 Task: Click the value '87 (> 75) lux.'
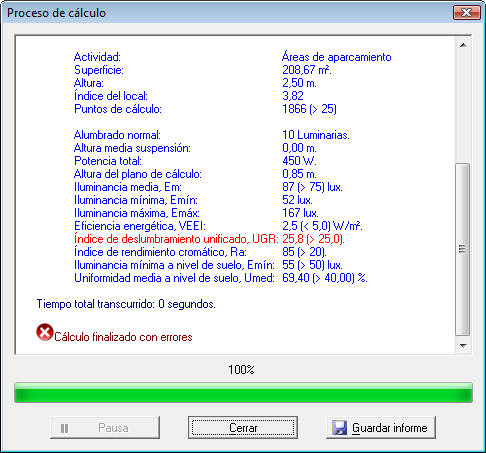tap(312, 187)
